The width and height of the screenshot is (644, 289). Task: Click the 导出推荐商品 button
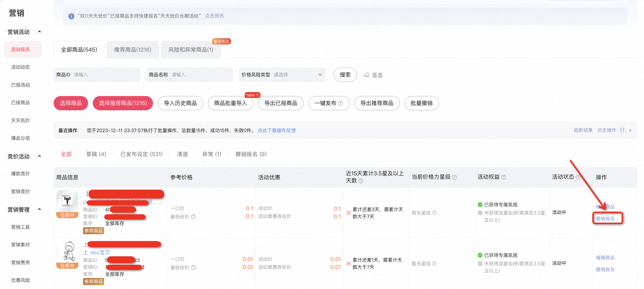pyautogui.click(x=377, y=103)
